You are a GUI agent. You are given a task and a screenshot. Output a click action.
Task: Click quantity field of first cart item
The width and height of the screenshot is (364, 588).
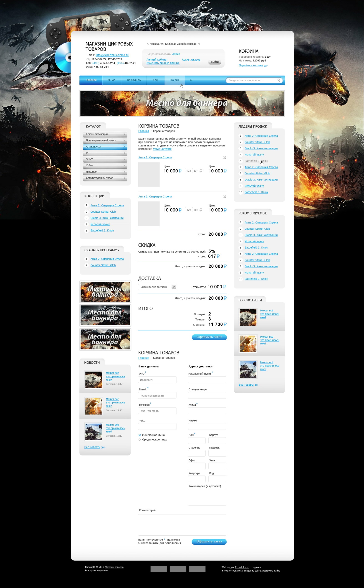pos(189,171)
